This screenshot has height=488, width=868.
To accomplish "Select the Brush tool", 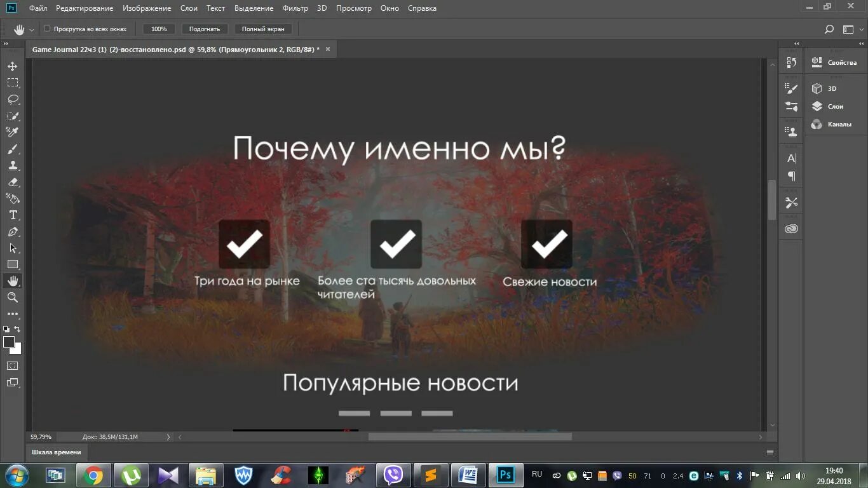I will [13, 149].
